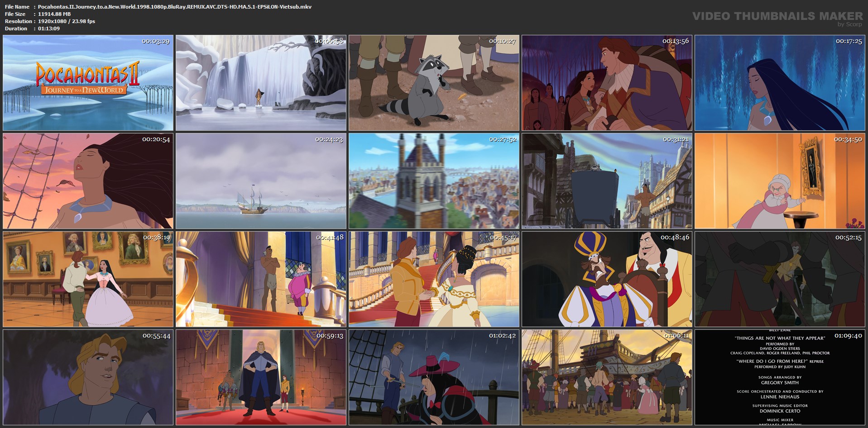Viewport: 868px width, 428px height.
Task: Click the File Size label
Action: click(x=15, y=14)
